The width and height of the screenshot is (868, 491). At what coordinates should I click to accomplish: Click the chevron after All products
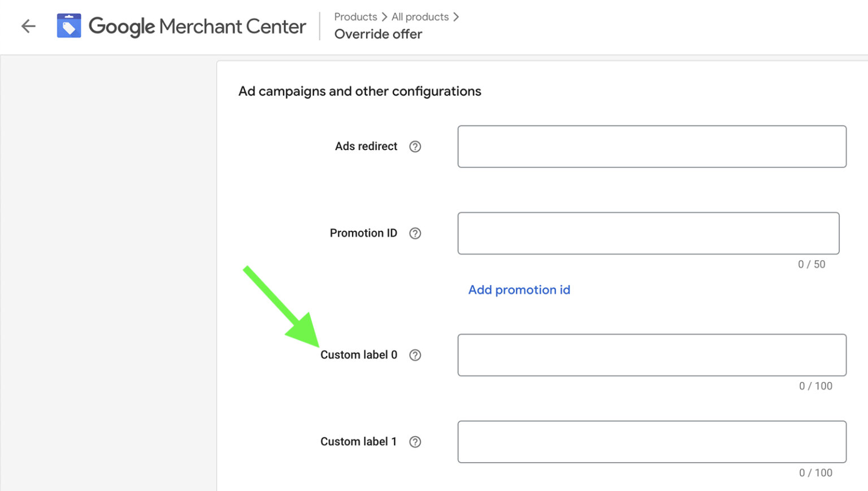pos(456,17)
